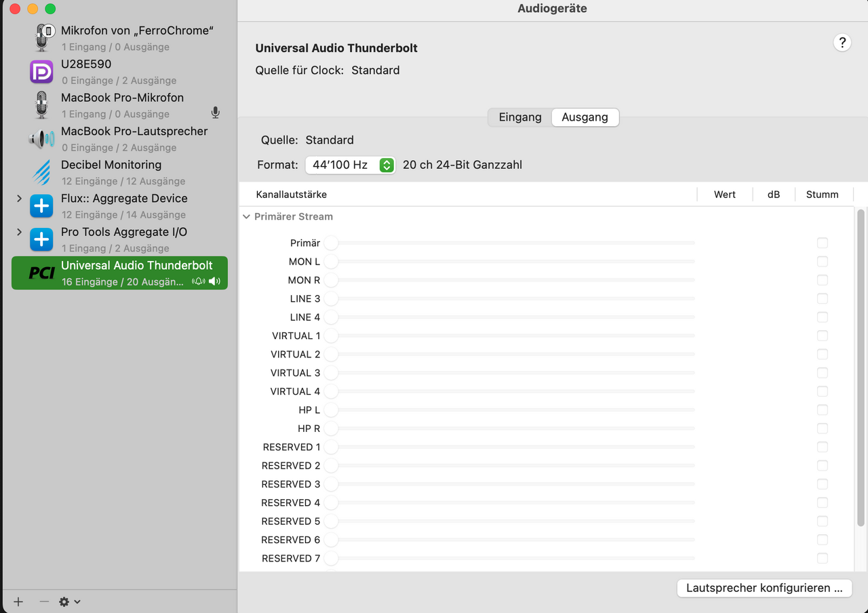
Task: Adjust the Primär volume slider
Action: tap(509, 243)
